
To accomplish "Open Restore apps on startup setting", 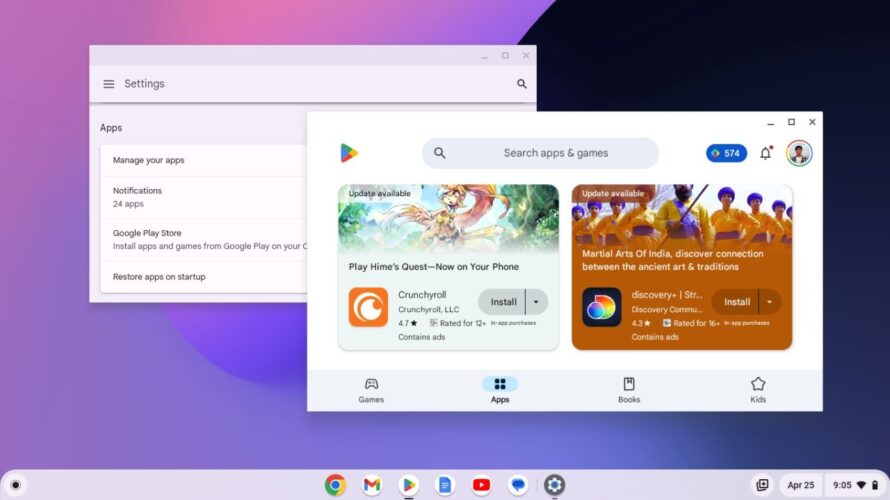I will (204, 277).
